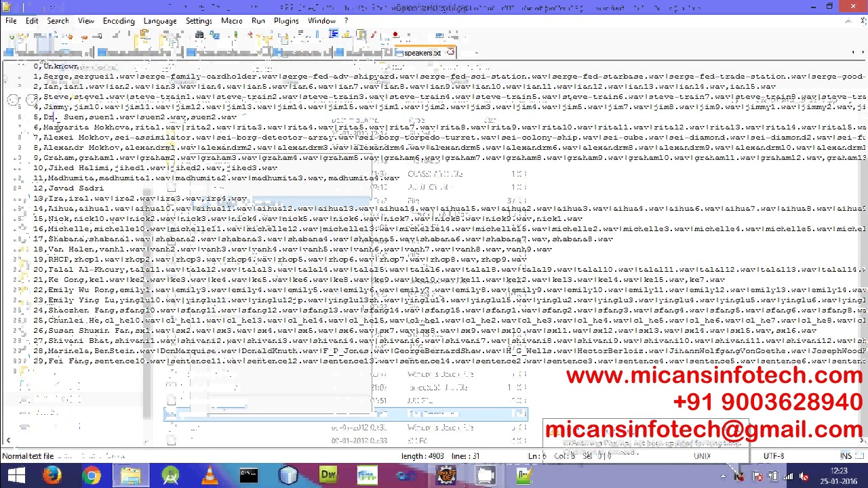Click the volume icon in system tray
868x488 pixels.
point(804,476)
